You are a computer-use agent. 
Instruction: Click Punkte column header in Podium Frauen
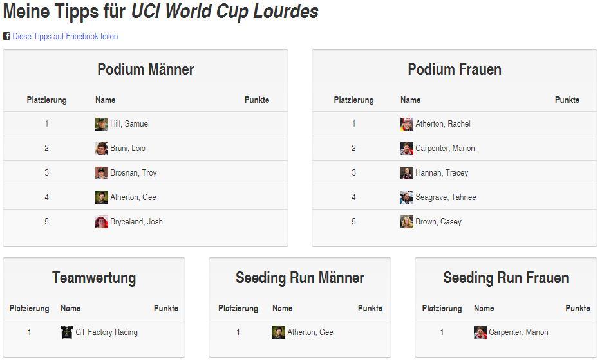point(567,100)
